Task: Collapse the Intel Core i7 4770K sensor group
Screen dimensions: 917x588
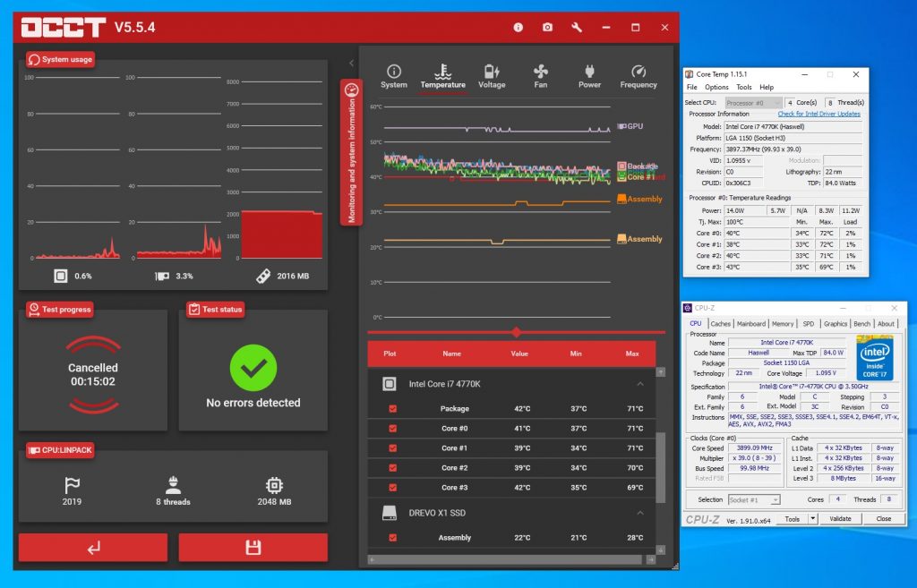Action: point(639,384)
